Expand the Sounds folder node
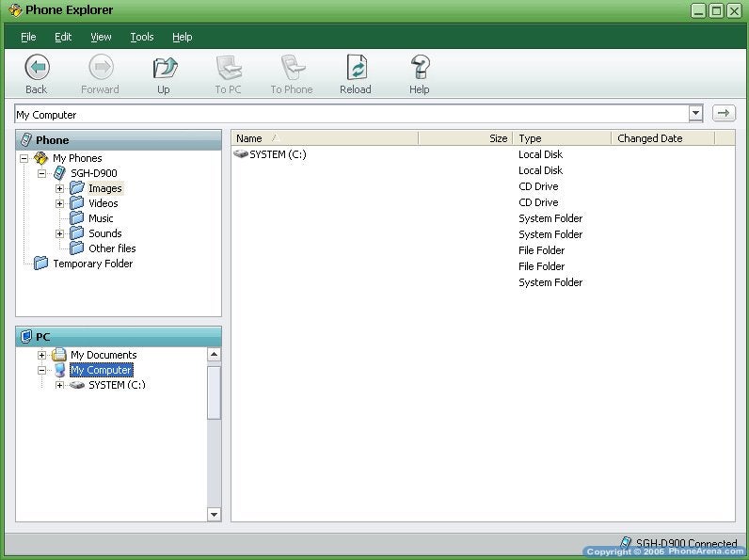Screen dimensions: 749x560 [x=59, y=233]
